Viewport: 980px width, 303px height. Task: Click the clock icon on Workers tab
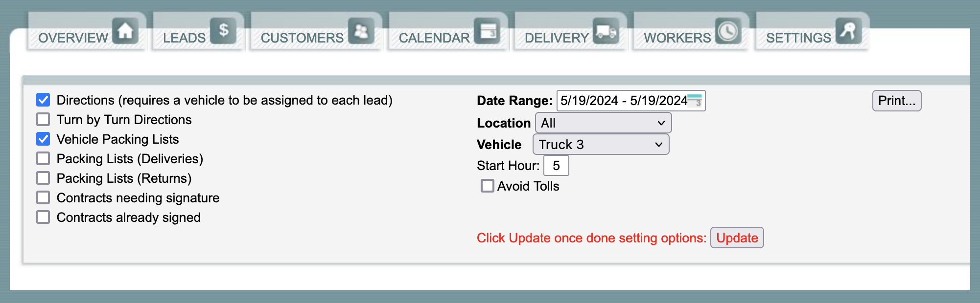[728, 31]
